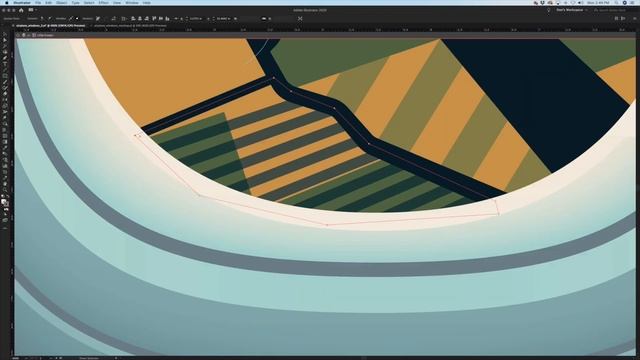Click the zoom level field in status bar

pyautogui.click(x=16, y=358)
